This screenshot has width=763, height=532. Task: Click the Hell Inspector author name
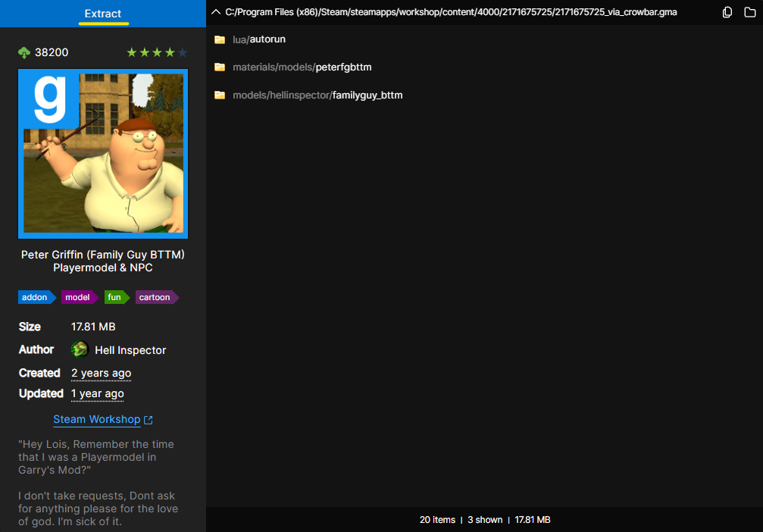pyautogui.click(x=130, y=349)
